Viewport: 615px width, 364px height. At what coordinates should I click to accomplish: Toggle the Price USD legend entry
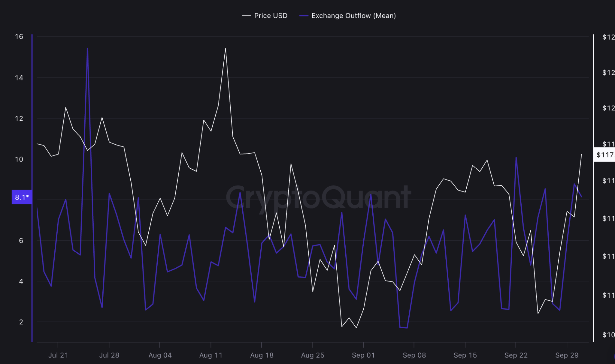click(x=270, y=16)
